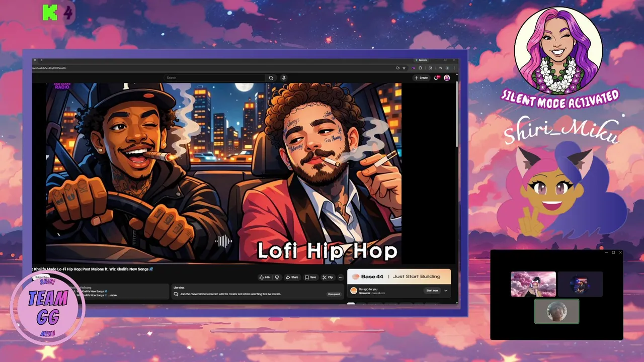This screenshot has height=362, width=644.
Task: Open a new browser tab with plus
Action: pyautogui.click(x=42, y=60)
